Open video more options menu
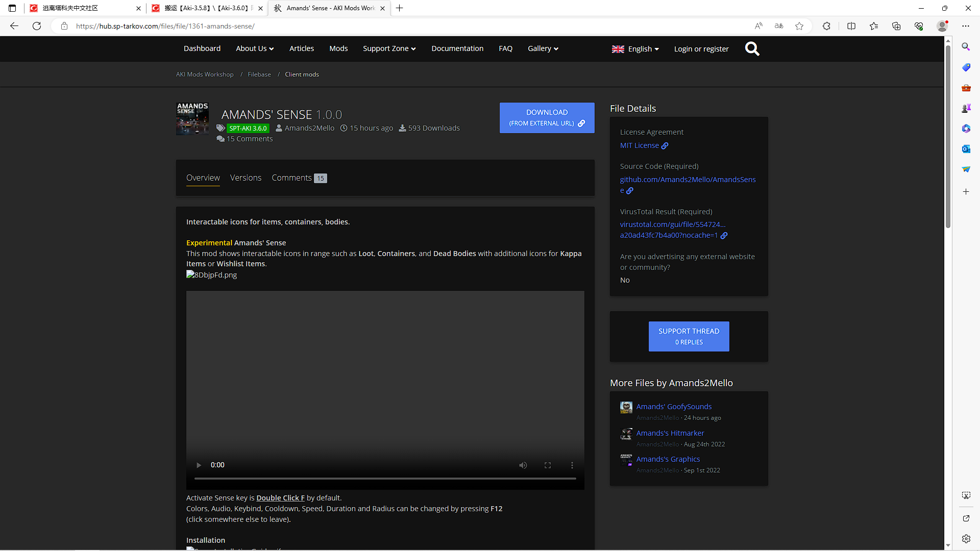 pos(572,465)
